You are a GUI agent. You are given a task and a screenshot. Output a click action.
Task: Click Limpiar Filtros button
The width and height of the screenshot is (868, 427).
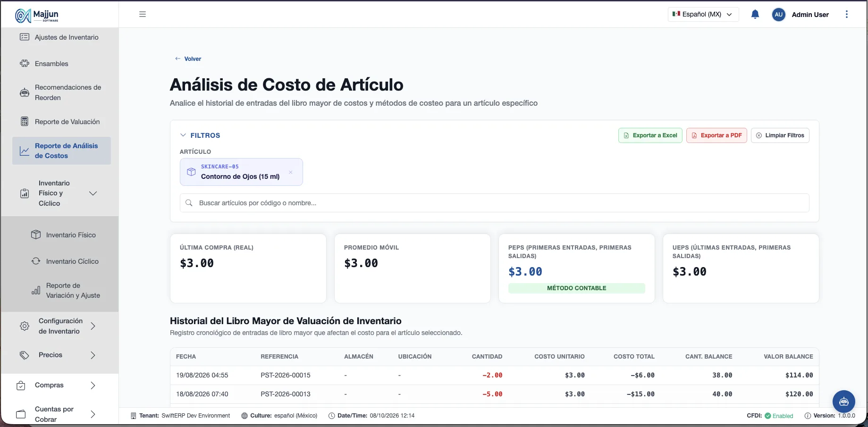pos(780,135)
